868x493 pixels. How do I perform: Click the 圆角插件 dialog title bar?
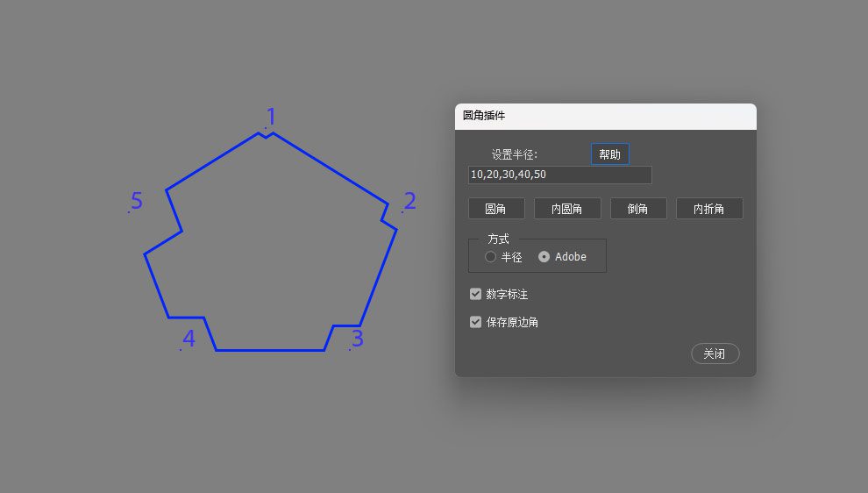coord(606,116)
